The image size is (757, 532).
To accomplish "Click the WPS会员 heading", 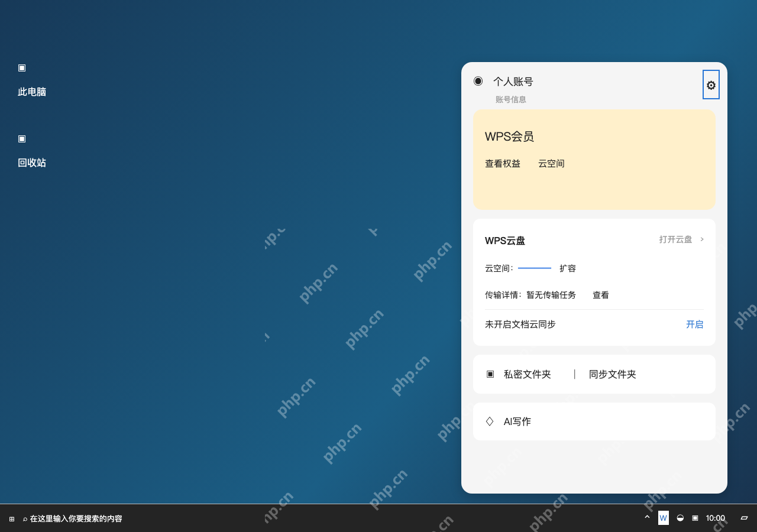I will (509, 137).
